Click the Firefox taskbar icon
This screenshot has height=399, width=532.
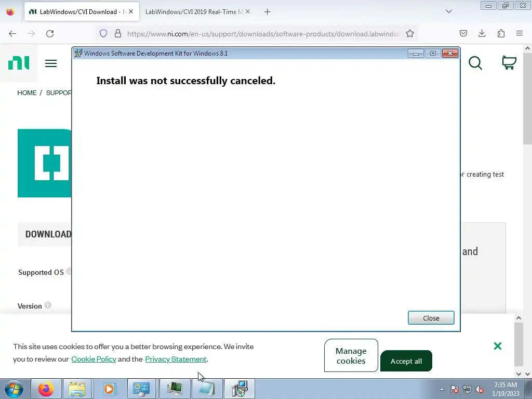pos(46,389)
